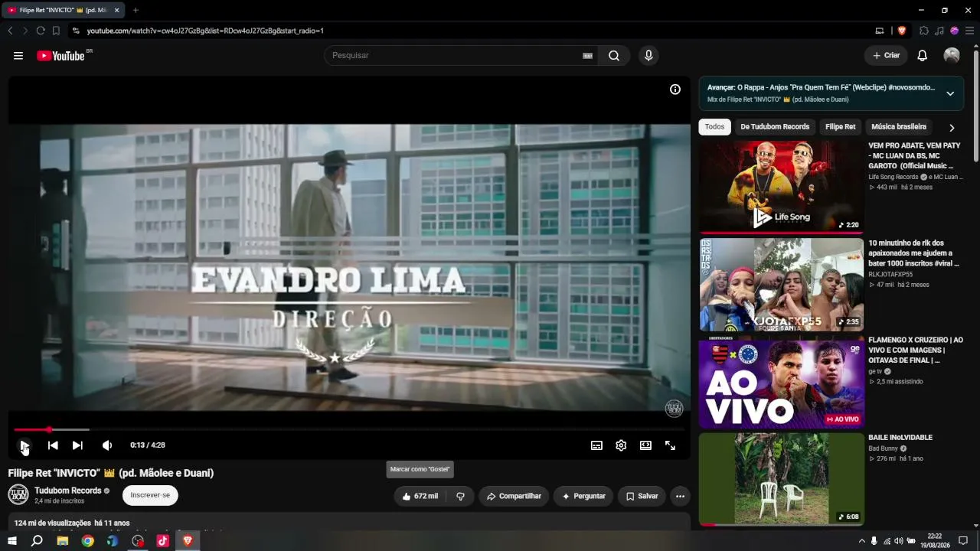Subscribe with the Inscrever-se button
Image resolution: width=980 pixels, height=551 pixels.
point(150,495)
